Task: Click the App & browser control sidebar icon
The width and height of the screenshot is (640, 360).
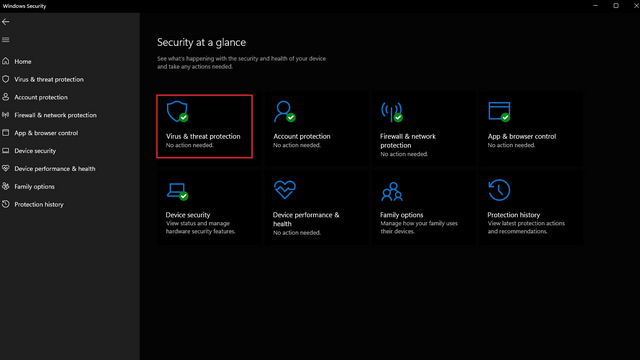Action: point(5,133)
